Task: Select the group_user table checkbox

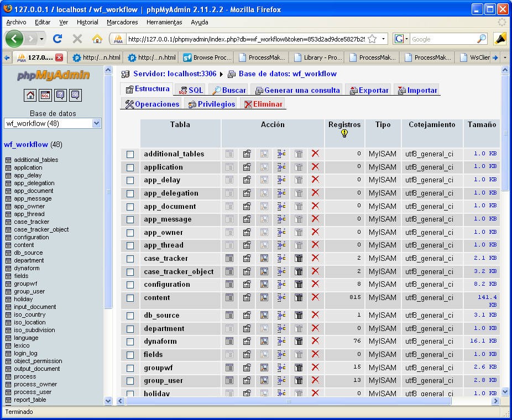Action: [x=130, y=381]
